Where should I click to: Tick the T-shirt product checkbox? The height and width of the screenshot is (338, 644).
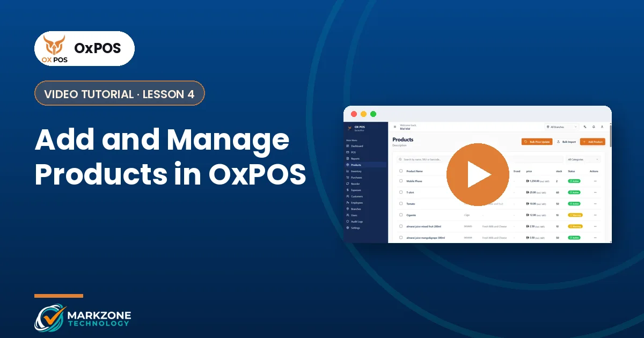401,192
